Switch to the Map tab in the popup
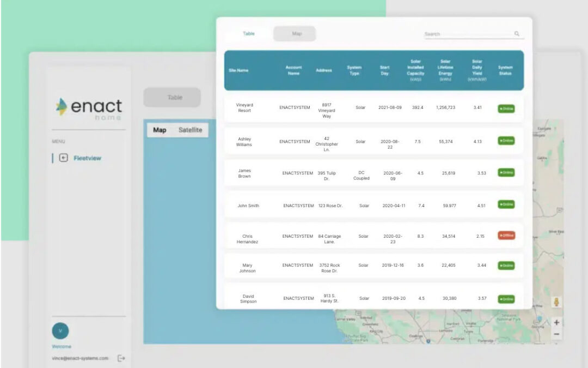This screenshot has width=588, height=368. click(x=295, y=33)
